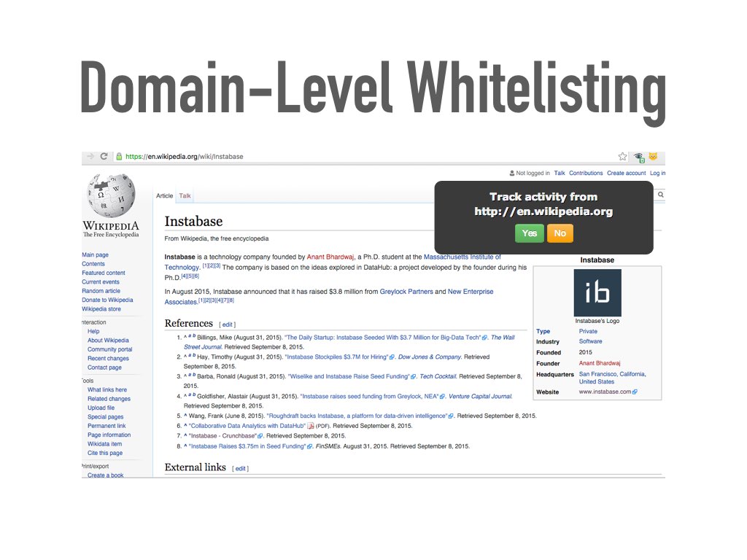Click edit link next to External links

pos(240,469)
